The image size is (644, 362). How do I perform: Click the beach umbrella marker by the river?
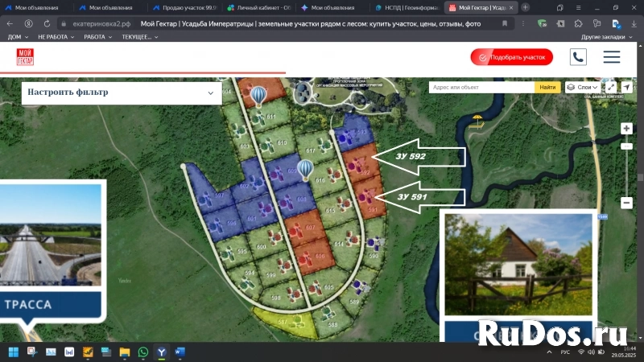point(478,121)
